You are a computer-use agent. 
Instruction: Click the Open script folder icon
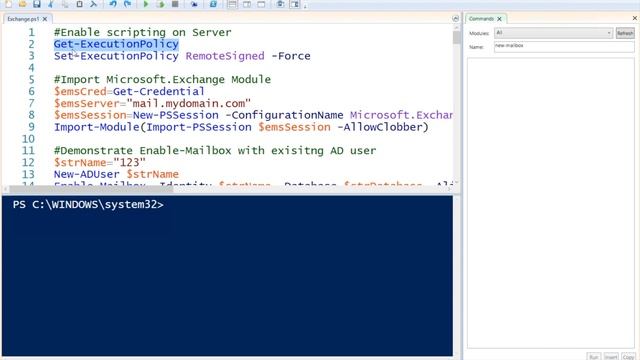(x=22, y=4)
